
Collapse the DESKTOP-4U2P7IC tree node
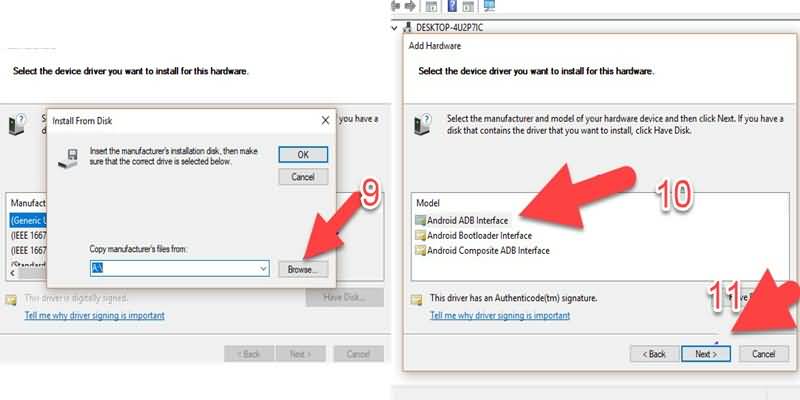point(394,28)
